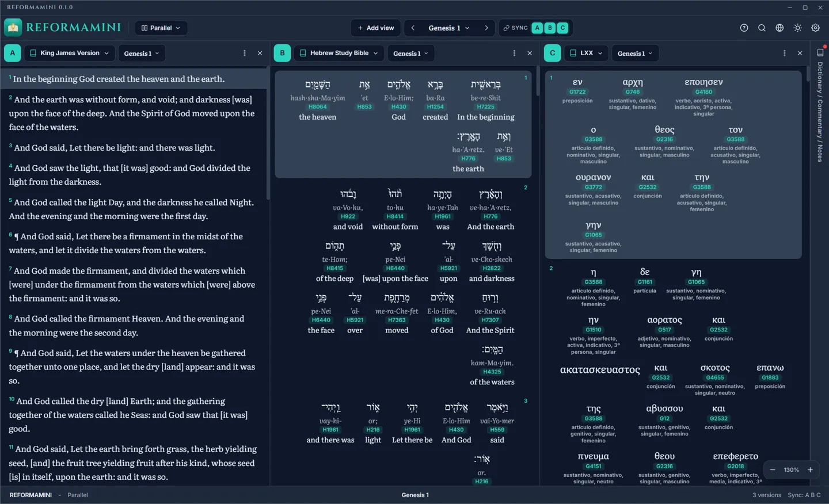Click the Reformamini app logo icon
The height and width of the screenshot is (504, 829).
click(x=13, y=28)
